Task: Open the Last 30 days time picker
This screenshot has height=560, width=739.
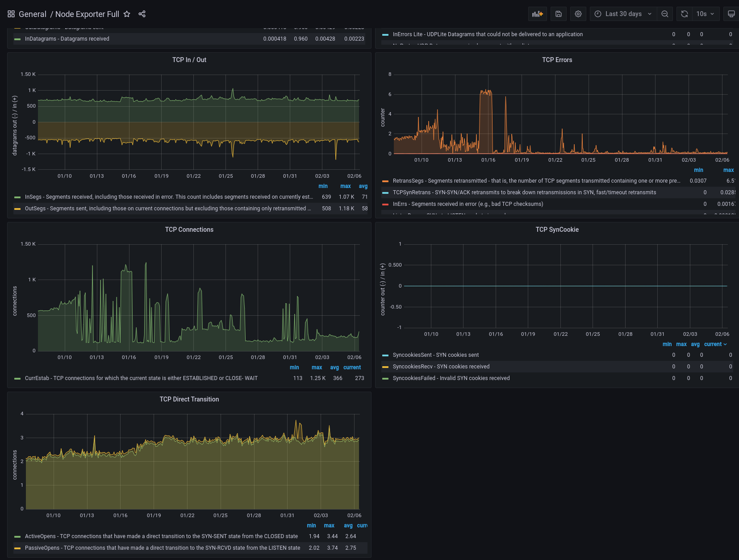Action: coord(623,14)
